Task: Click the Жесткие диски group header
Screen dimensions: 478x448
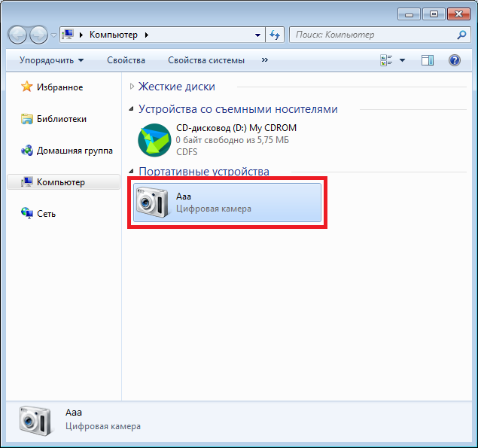Action: coord(176,87)
